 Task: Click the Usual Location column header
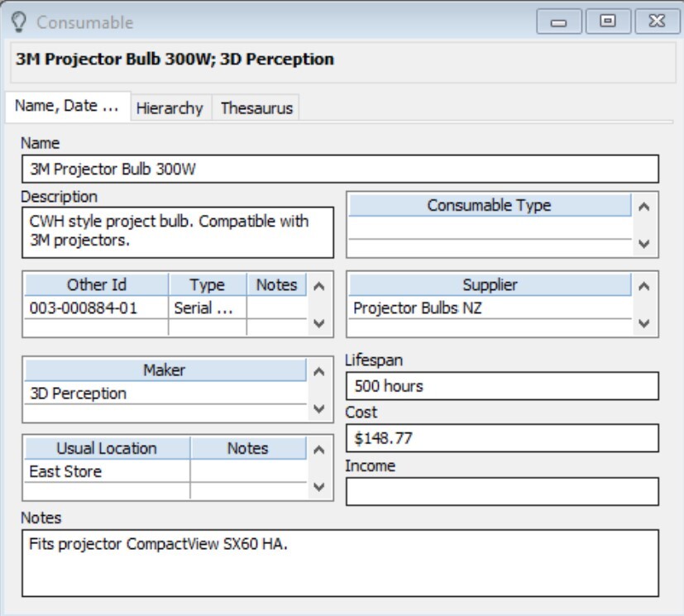tap(107, 448)
